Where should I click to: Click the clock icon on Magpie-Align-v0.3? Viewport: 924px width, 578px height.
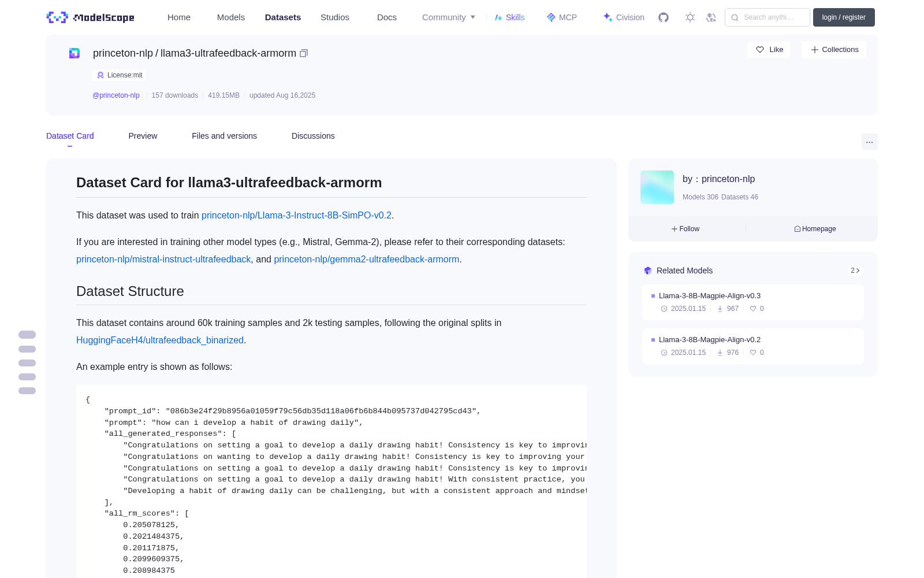pos(664,309)
